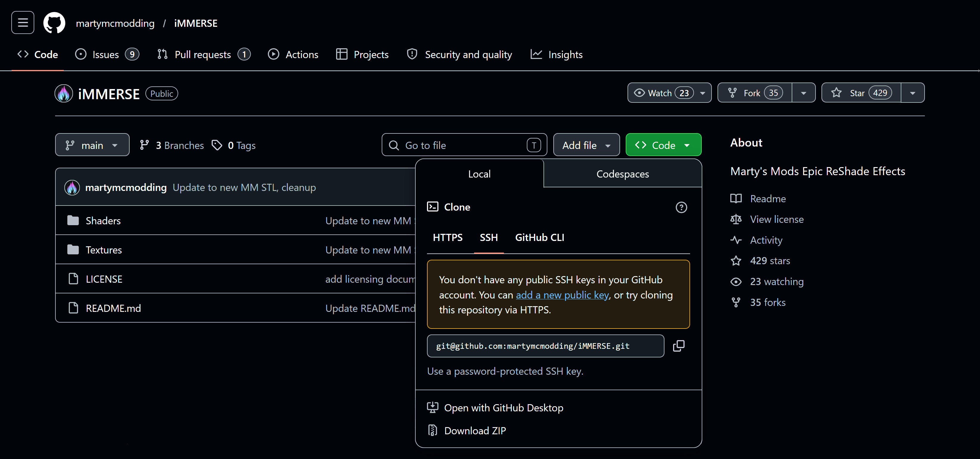View the 3 Branches link
This screenshot has width=980, height=459.
[x=172, y=145]
